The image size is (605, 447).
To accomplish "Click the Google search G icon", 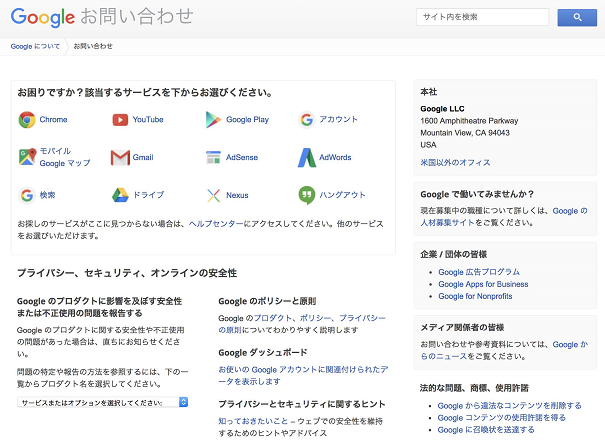I will pyautogui.click(x=27, y=195).
